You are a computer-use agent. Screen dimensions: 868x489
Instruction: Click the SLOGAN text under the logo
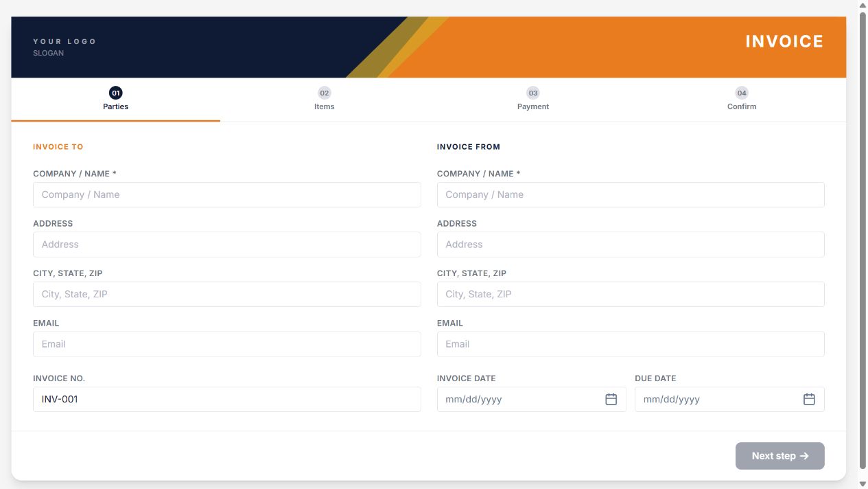tap(48, 53)
